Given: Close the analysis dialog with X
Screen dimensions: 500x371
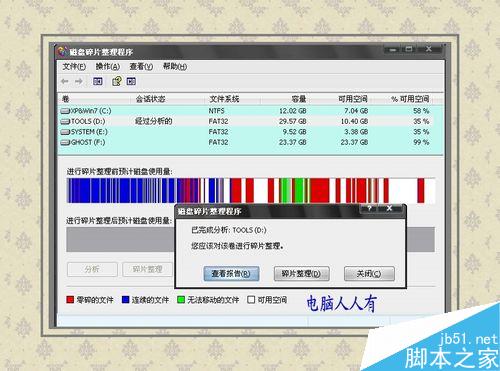Looking at the screenshot, I should pos(389,209).
